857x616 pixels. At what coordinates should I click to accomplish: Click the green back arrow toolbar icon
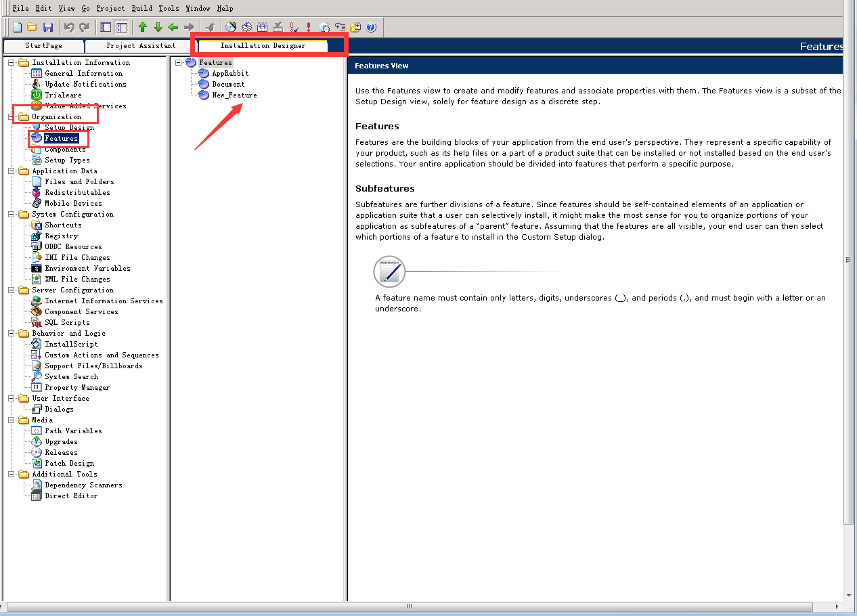tap(173, 27)
